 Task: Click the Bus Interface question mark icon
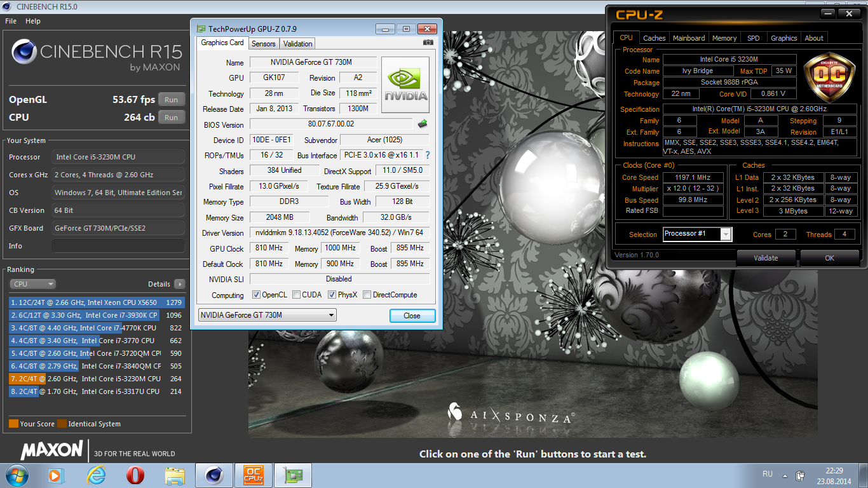coord(428,155)
